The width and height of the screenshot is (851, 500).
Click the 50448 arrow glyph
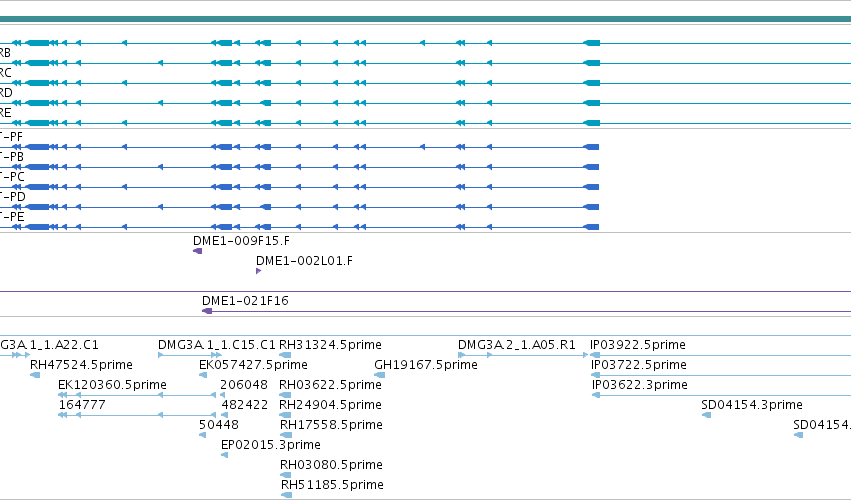202,435
